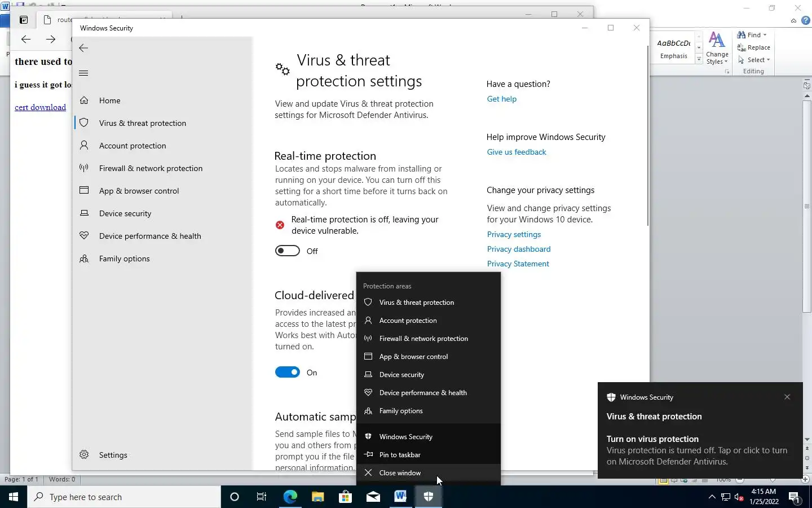Open Task View from the taskbar
812x508 pixels.
click(262, 497)
